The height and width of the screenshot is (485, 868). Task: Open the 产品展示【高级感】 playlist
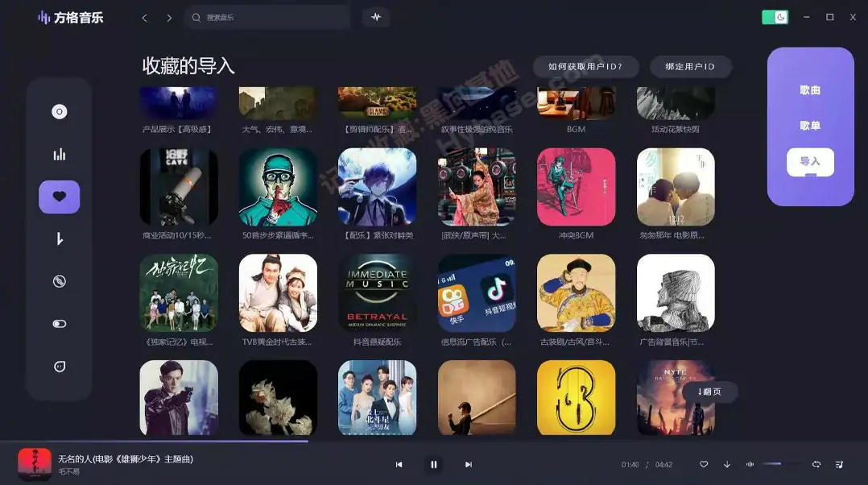coord(179,104)
